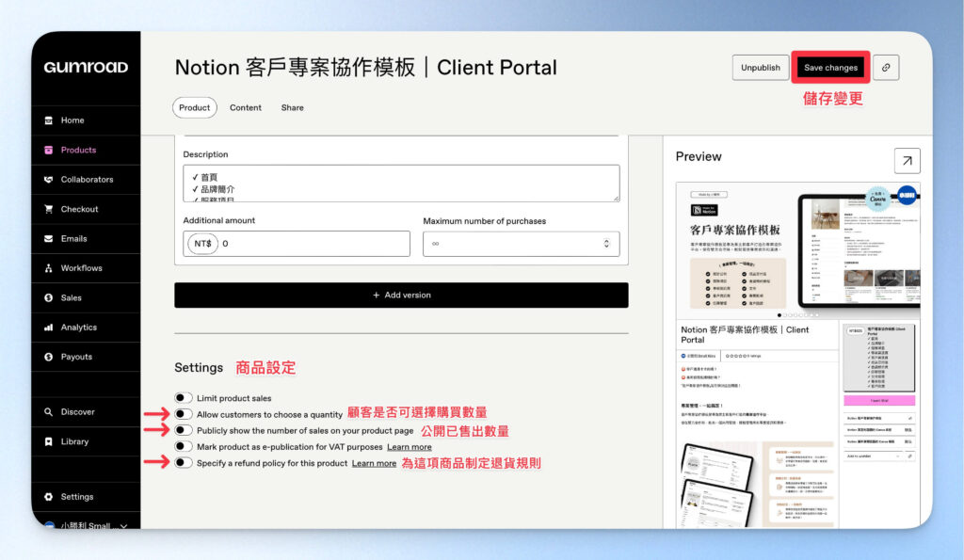The image size is (964, 560).
Task: Toggle Publicly show the number of sales
Action: click(184, 430)
